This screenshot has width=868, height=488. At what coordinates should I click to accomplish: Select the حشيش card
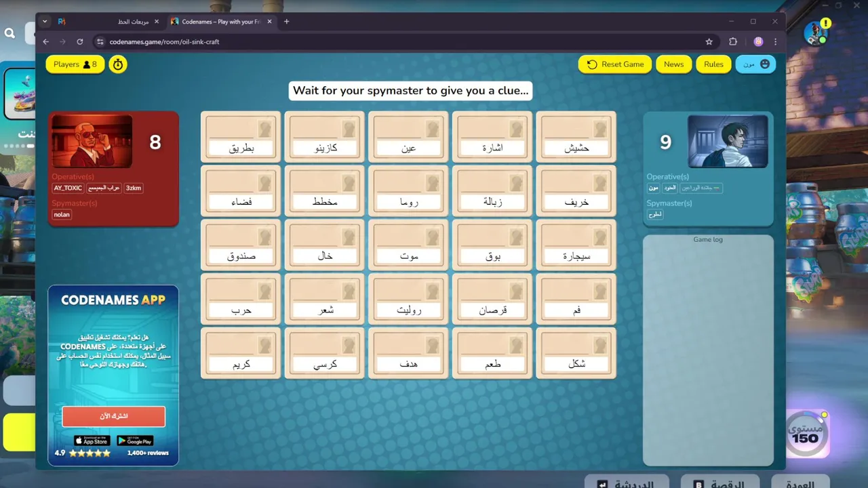pyautogui.click(x=576, y=136)
